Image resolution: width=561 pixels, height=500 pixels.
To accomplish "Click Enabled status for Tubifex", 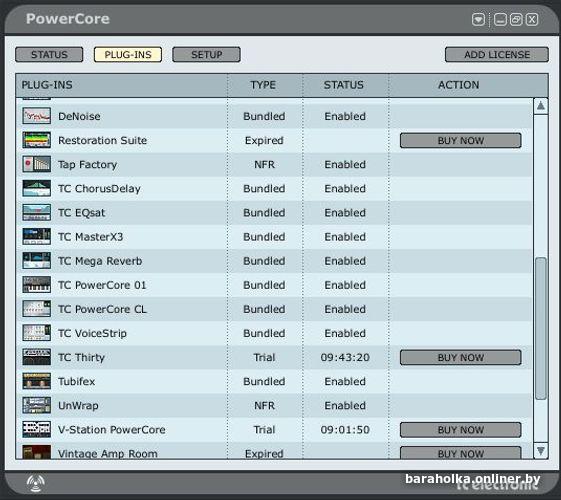I will pyautogui.click(x=345, y=382).
